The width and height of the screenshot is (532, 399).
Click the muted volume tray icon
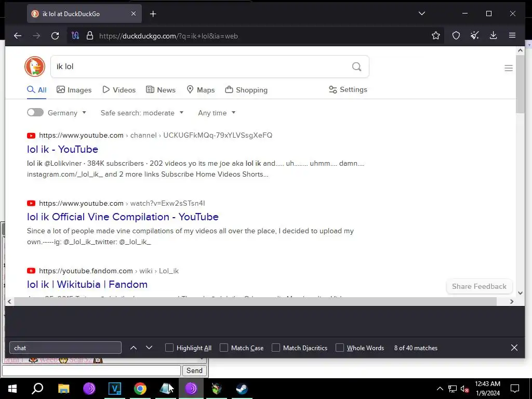(x=465, y=389)
